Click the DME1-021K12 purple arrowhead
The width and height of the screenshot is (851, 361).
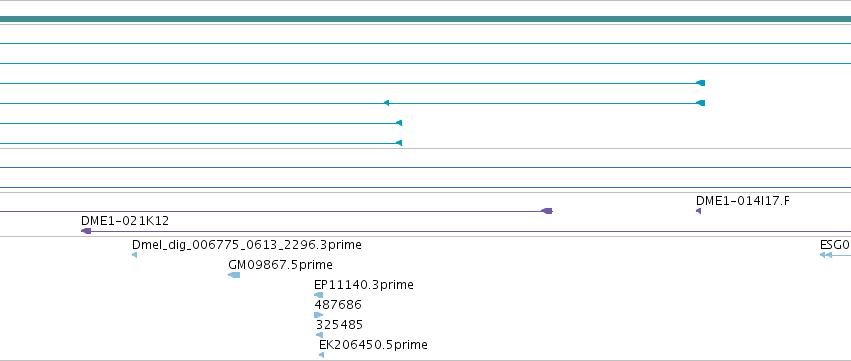tap(86, 231)
